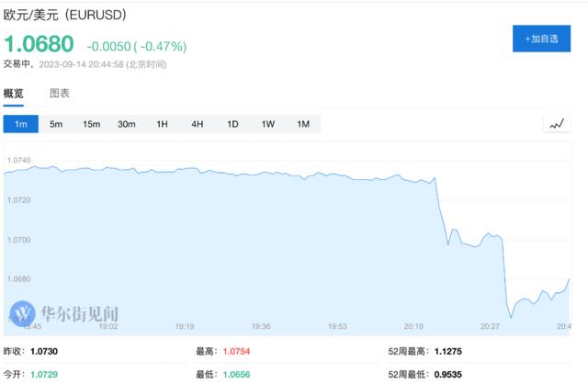Click the 1.0700 price axis label
The width and height of the screenshot is (588, 384).
point(18,240)
